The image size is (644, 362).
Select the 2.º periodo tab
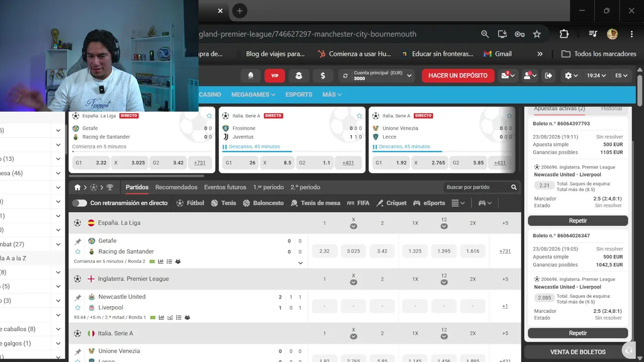point(305,187)
